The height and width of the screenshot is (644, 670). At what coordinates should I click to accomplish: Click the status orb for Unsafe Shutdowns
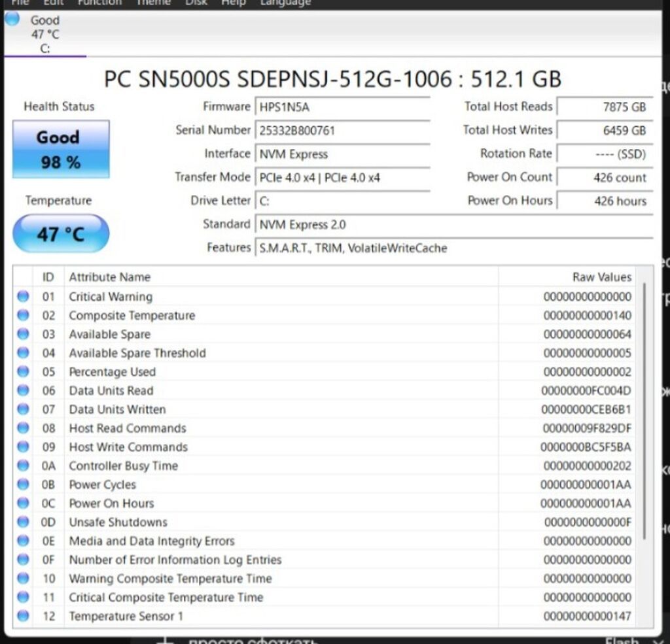tap(23, 522)
